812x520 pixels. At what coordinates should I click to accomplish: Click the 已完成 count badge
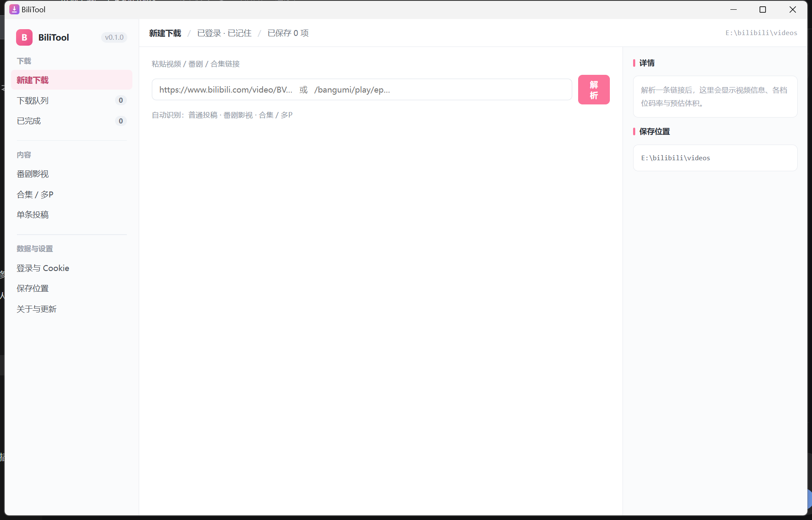coord(121,121)
